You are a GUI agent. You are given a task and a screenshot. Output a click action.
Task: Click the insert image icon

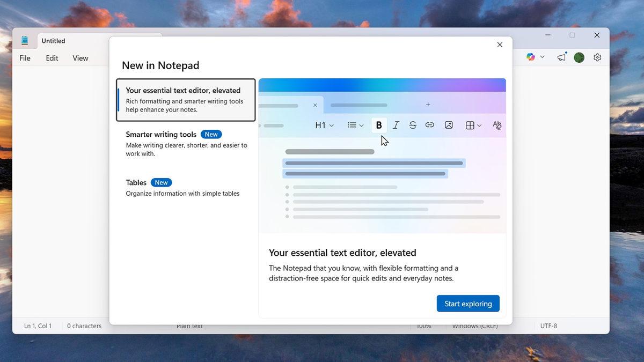pos(449,125)
